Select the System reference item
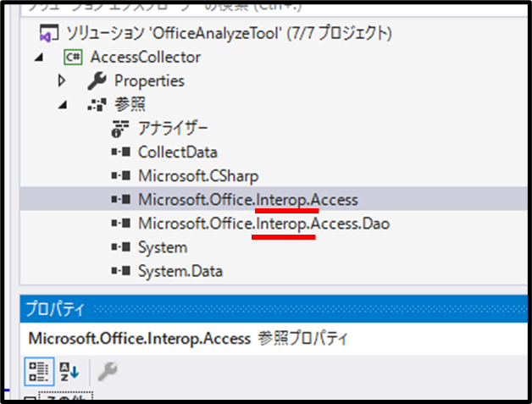The height and width of the screenshot is (404, 532). (x=162, y=247)
